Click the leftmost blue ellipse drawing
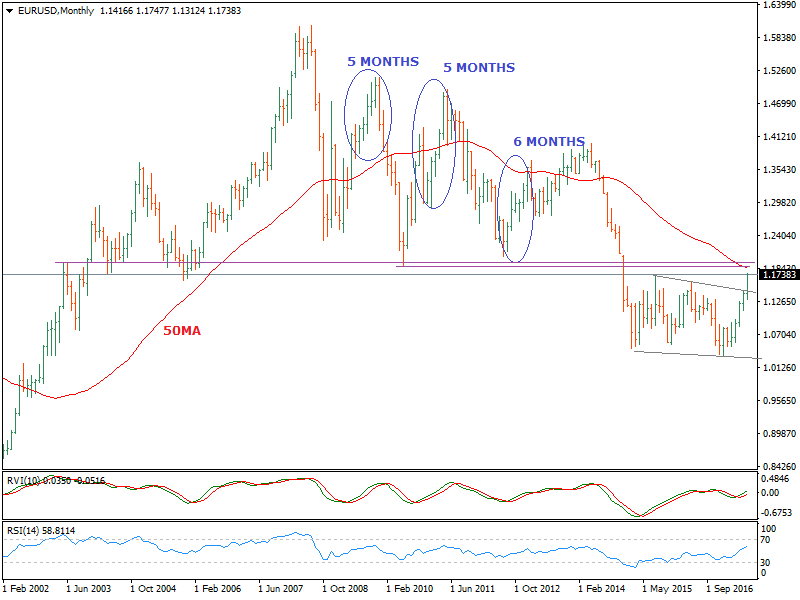The height and width of the screenshot is (600, 800). point(366,113)
